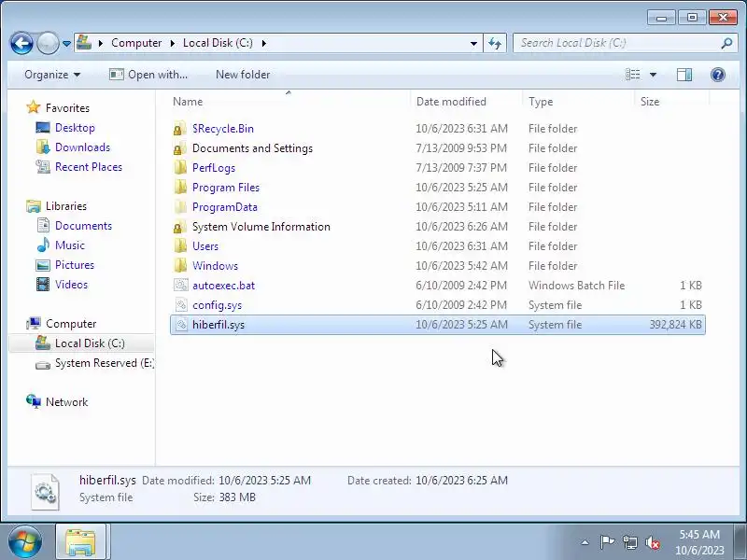Open recent pages dropdown beside navigation arrows

tap(66, 43)
